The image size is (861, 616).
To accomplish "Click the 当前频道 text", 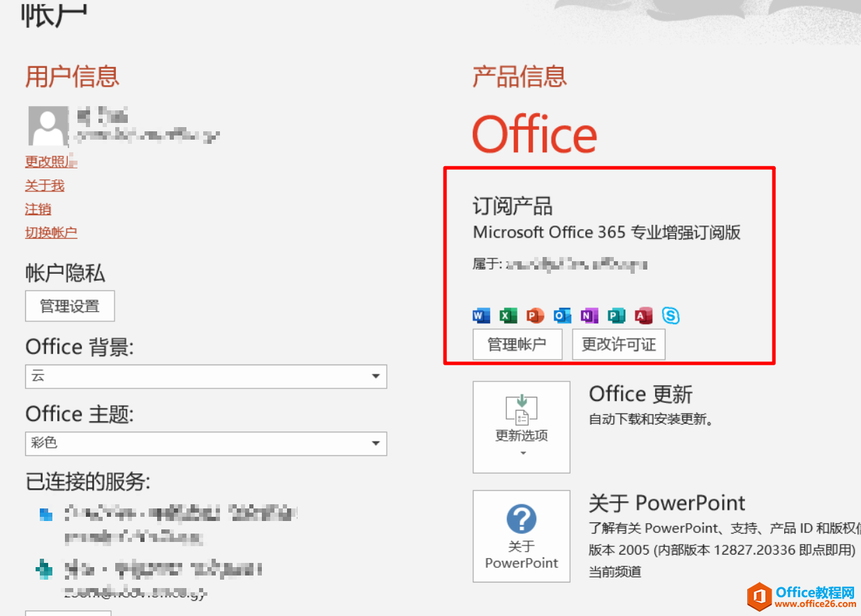I will (x=615, y=572).
